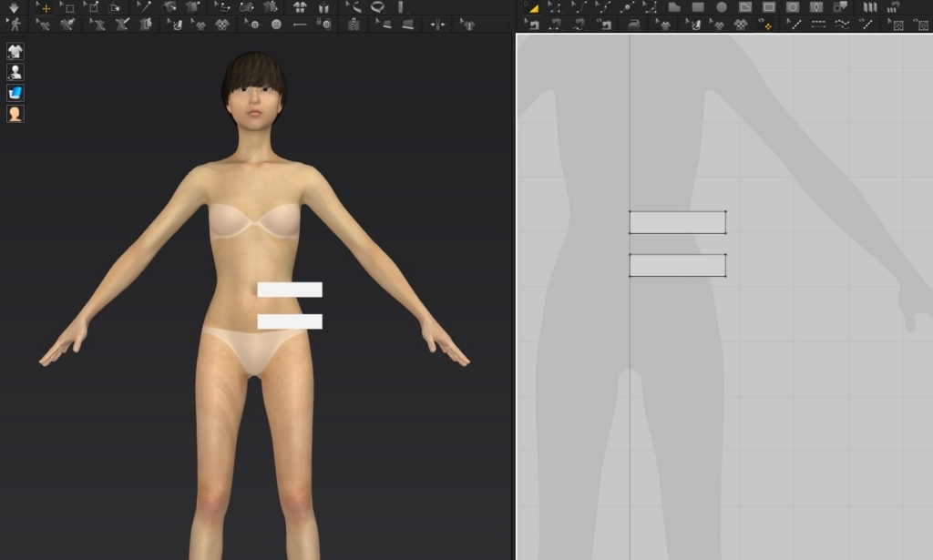This screenshot has height=560, width=933.
Task: Choose the circumference measure tape icon
Action: pos(377,7)
